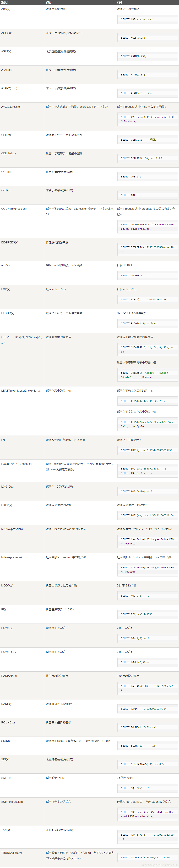Select the POW(x,y) function name
Screen dimensions: 179x868
pos(7,628)
